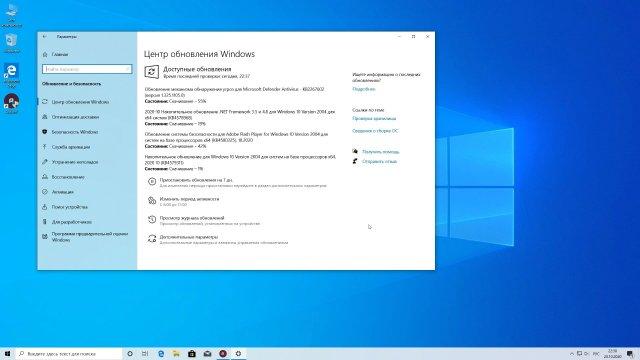Click the Устранение неполадок wrench icon
This screenshot has height=360, width=640.
point(44,162)
